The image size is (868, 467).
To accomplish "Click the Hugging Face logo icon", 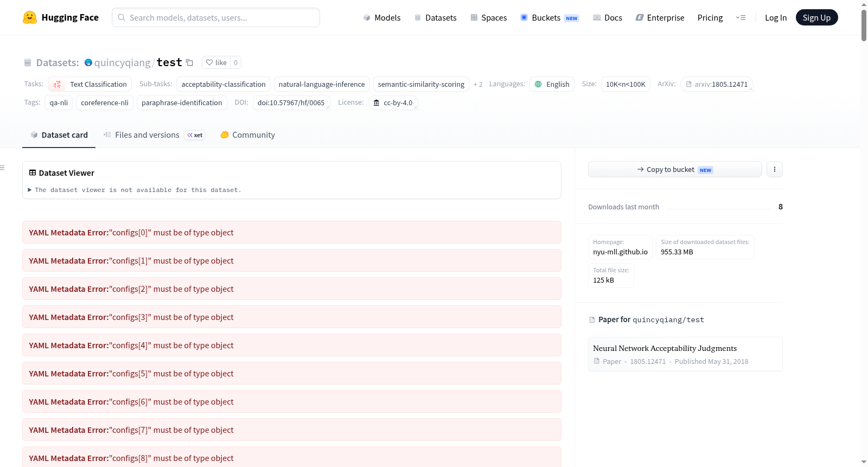I will (x=30, y=17).
